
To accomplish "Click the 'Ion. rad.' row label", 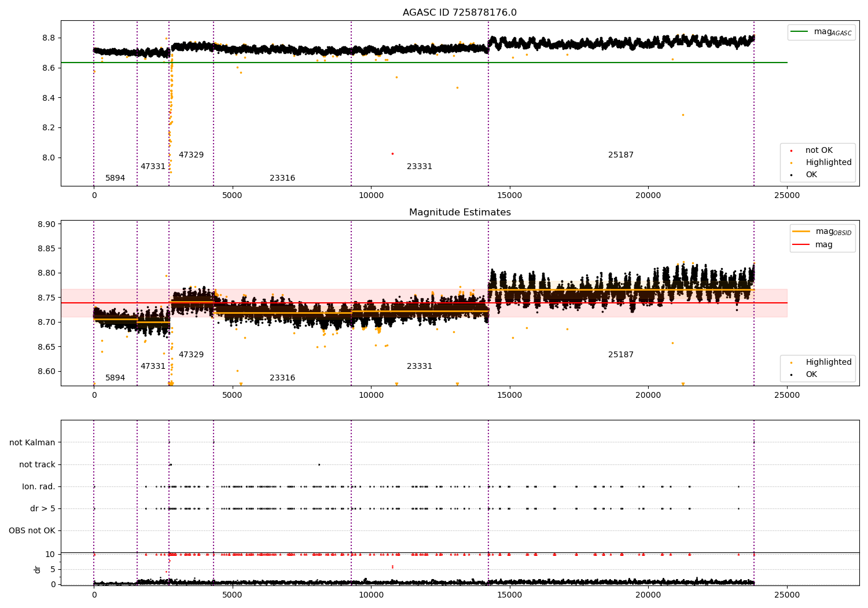I will coord(39,487).
